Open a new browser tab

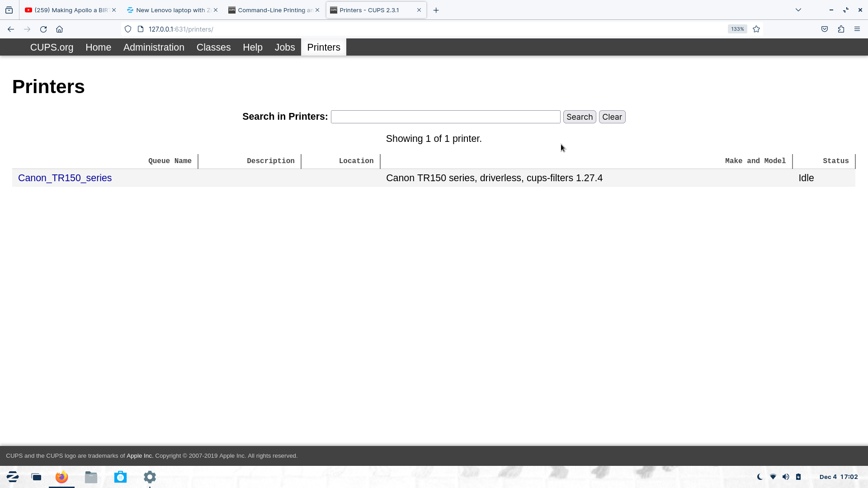[x=436, y=10]
